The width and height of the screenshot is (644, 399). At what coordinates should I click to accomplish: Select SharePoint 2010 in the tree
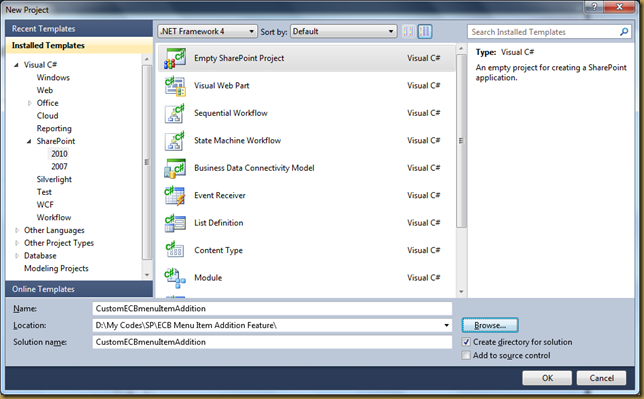59,154
